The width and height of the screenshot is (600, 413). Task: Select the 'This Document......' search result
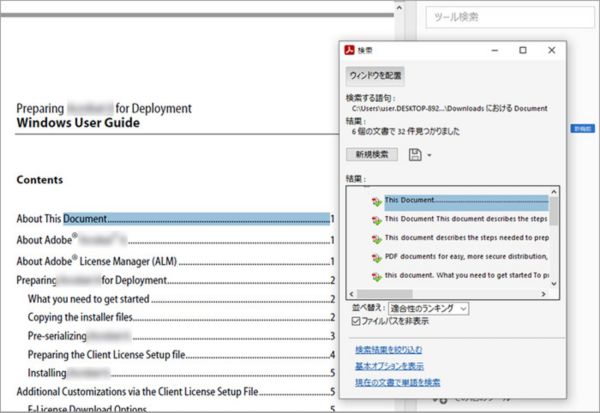466,202
